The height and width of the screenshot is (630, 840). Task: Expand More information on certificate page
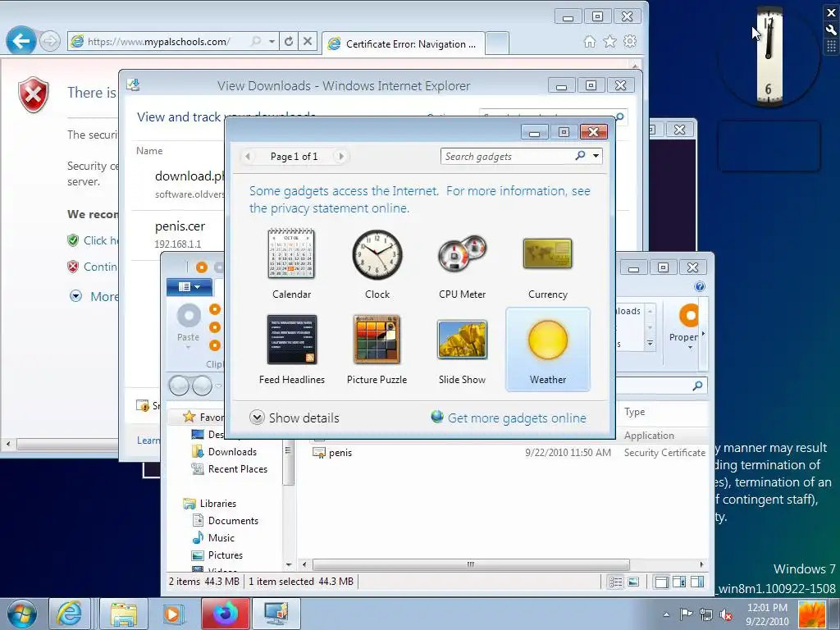pyautogui.click(x=94, y=296)
